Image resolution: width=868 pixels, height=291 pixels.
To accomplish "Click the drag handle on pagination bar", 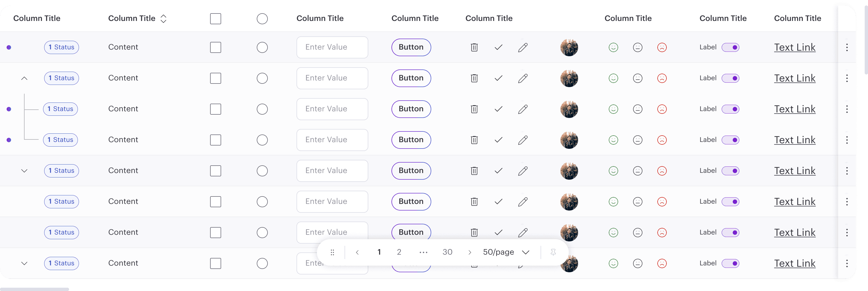I will (x=332, y=252).
